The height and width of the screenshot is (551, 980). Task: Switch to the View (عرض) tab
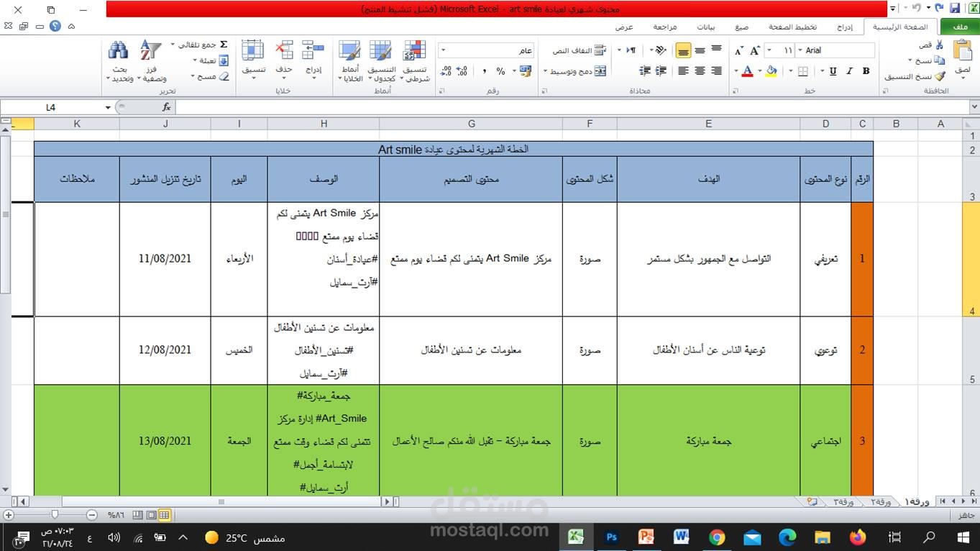point(623,27)
